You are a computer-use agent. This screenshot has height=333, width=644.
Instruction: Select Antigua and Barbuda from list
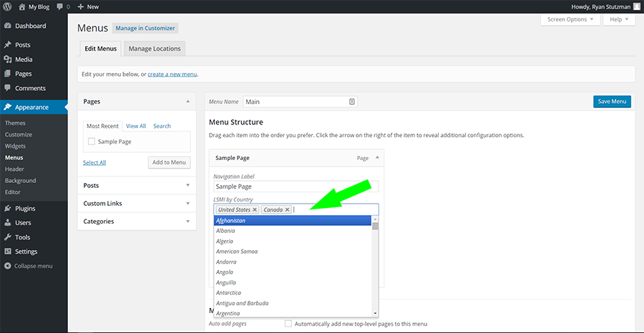coord(293,303)
